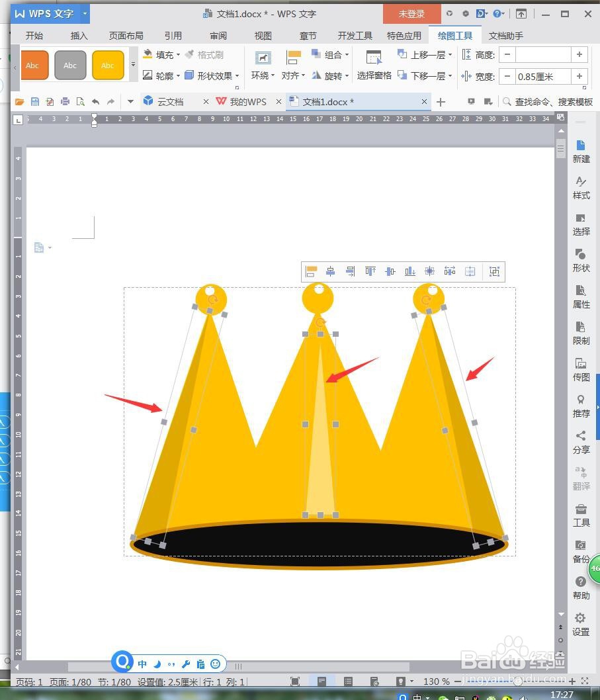Switch to the 插入 ribbon tab
600x700 pixels.
pyautogui.click(x=79, y=36)
